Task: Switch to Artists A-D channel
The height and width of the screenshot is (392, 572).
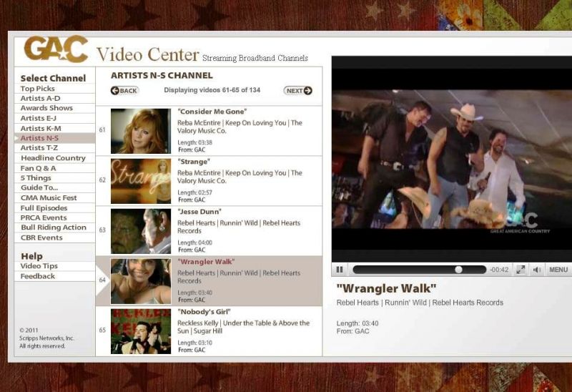Action: (x=41, y=98)
